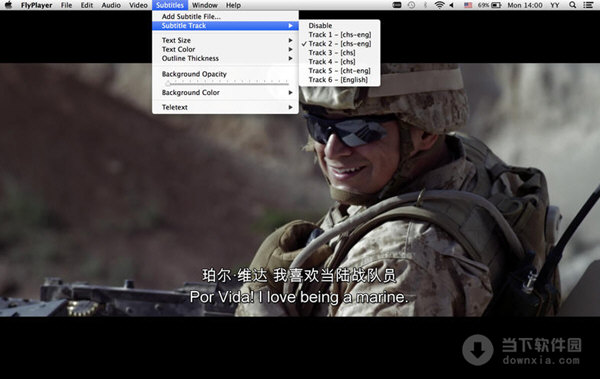This screenshot has width=600, height=379.
Task: Open the Video menu
Action: 138,5
